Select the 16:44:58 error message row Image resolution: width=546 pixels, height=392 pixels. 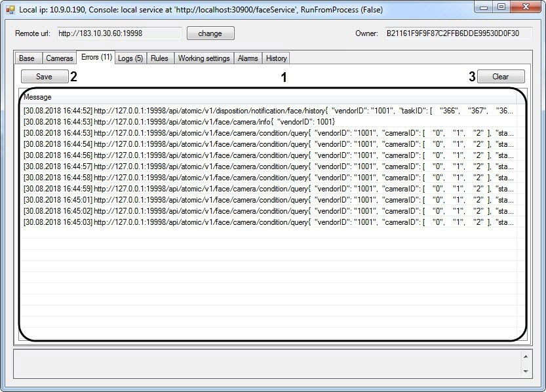(268, 178)
